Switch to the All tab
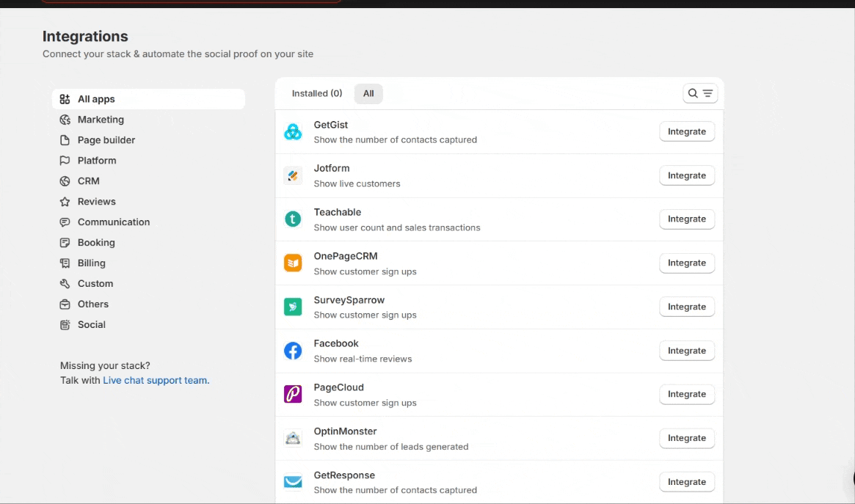 pos(368,93)
